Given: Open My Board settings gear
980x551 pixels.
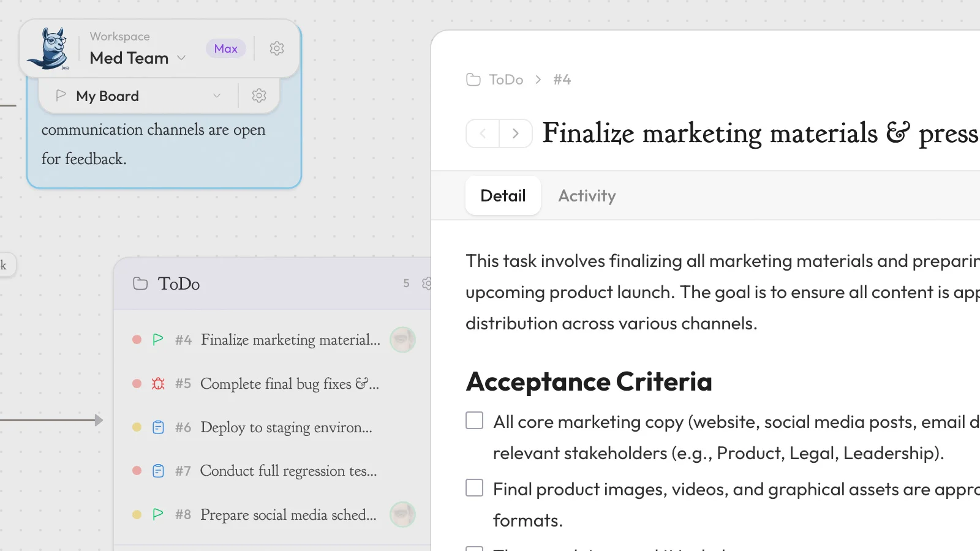Looking at the screenshot, I should (259, 96).
